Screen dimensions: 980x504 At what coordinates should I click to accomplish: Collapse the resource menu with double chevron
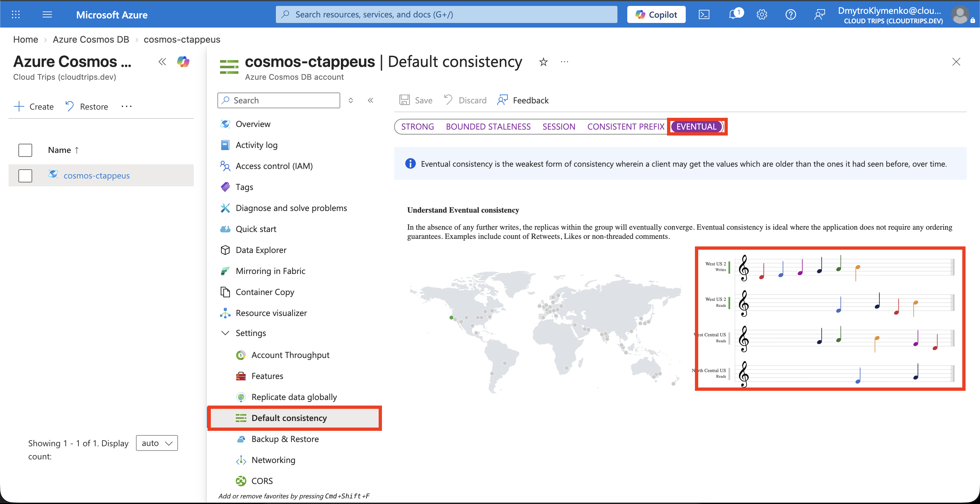370,100
